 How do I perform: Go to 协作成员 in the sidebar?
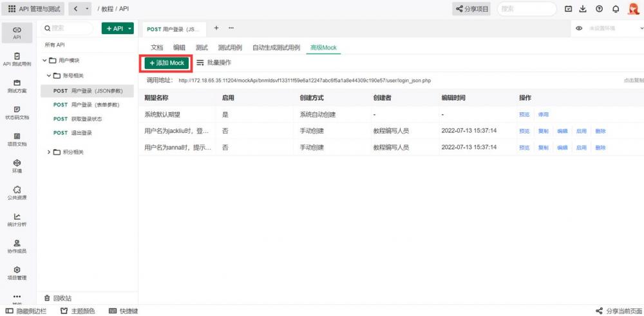pyautogui.click(x=17, y=246)
